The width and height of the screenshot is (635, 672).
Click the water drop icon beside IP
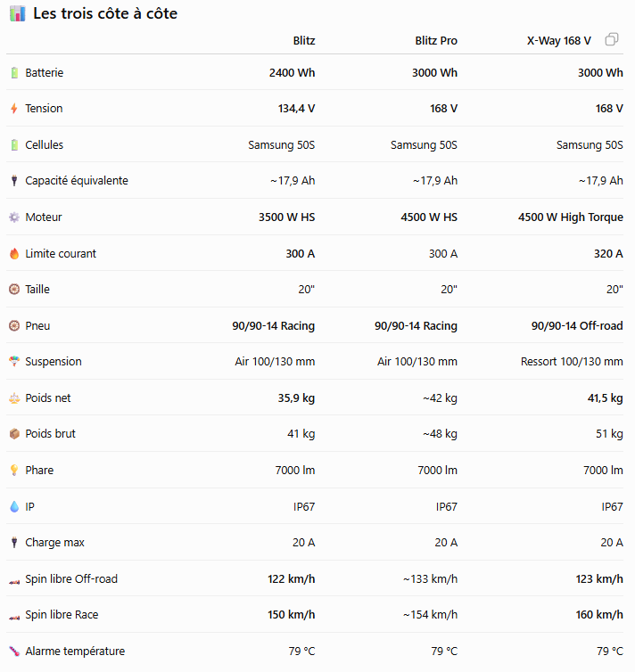(x=14, y=506)
